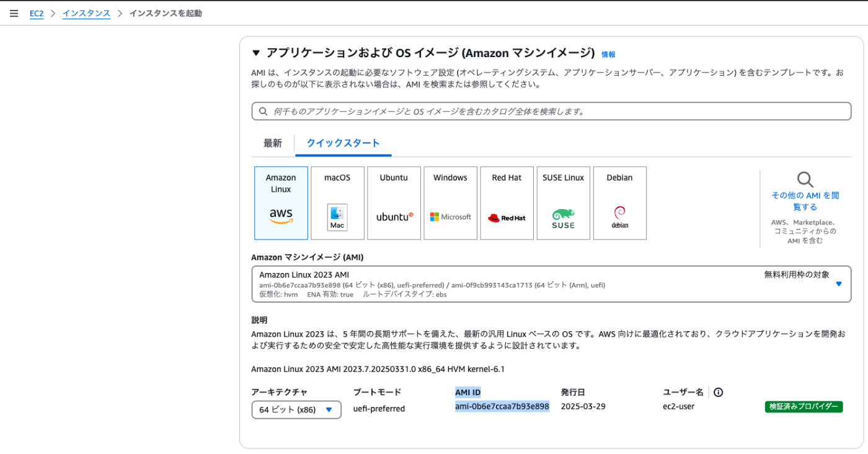
Task: Select the SUSE Linux AMI tile
Action: click(x=563, y=203)
